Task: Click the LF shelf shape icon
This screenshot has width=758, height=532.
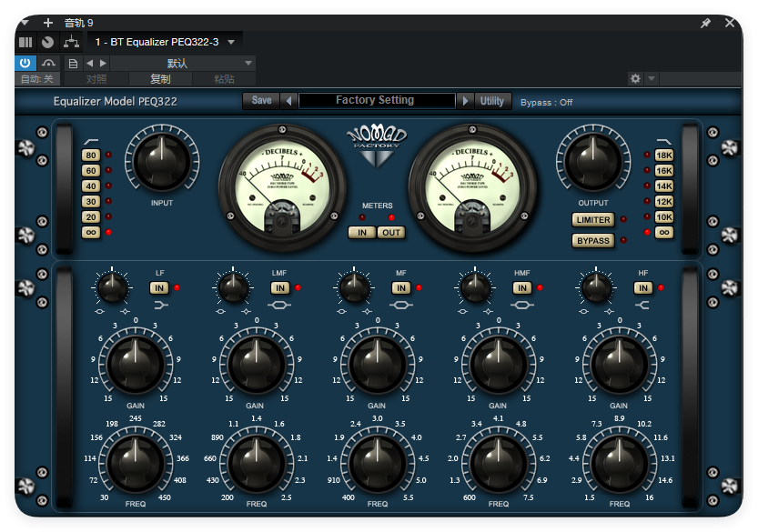Action: tap(161, 305)
